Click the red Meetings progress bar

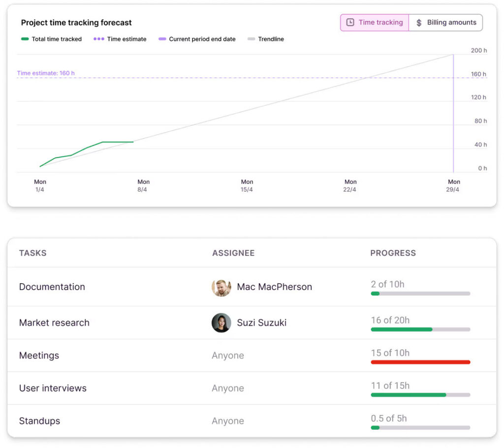point(420,362)
